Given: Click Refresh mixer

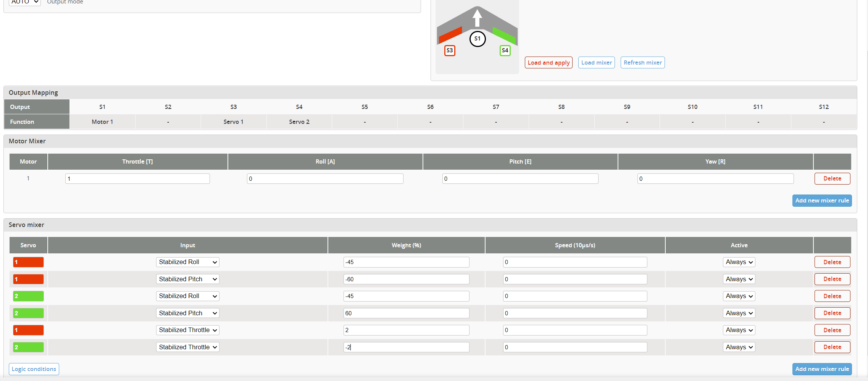Looking at the screenshot, I should [642, 62].
